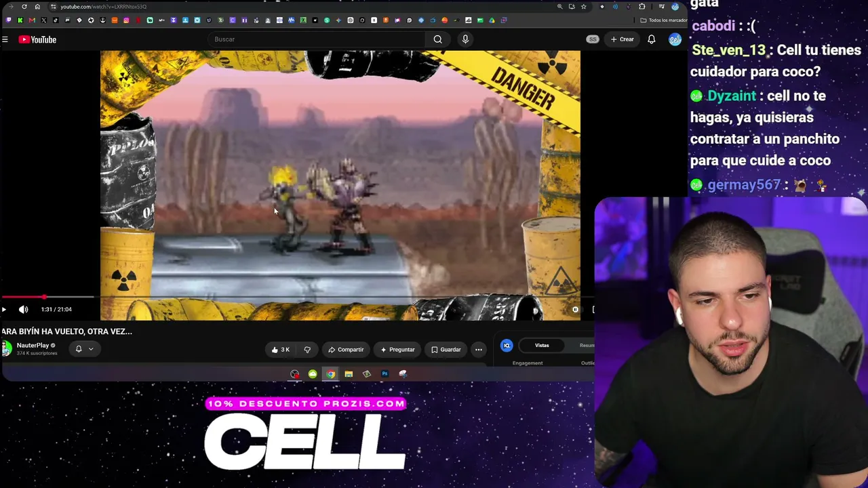This screenshot has height=488, width=868.
Task: Open the more actions three-dot menu
Action: coord(479,350)
